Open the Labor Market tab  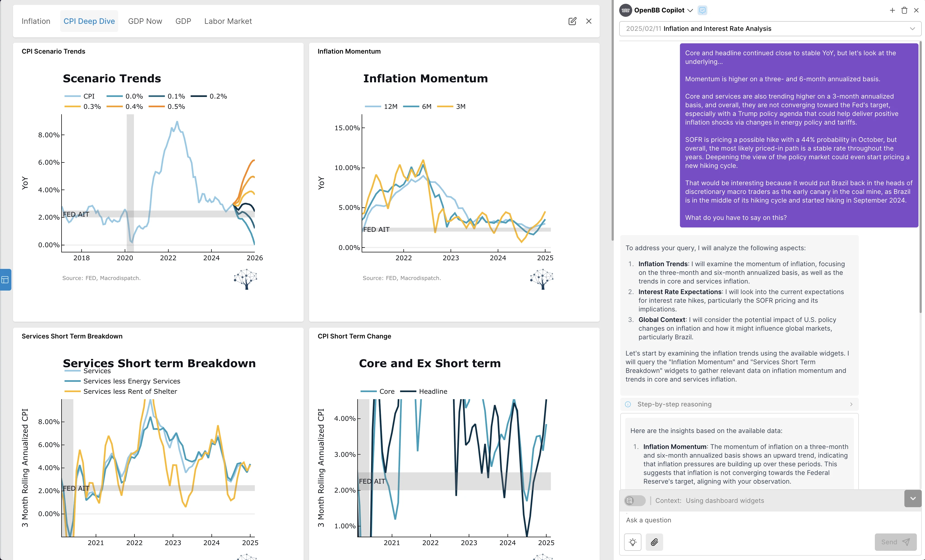point(228,21)
